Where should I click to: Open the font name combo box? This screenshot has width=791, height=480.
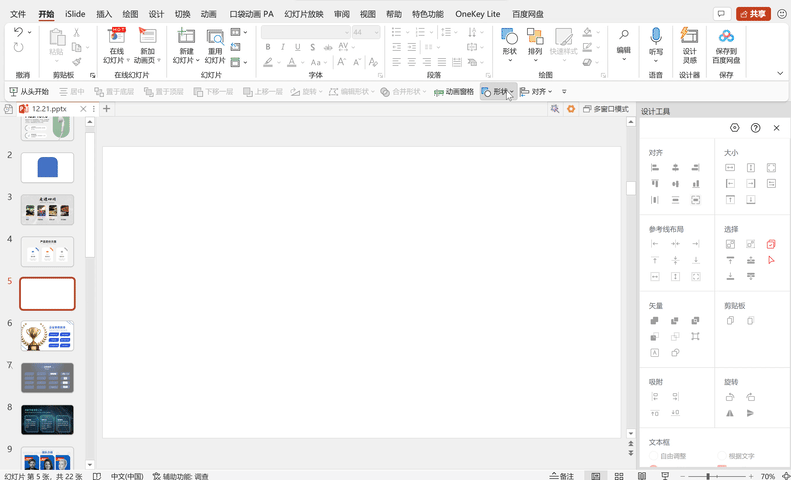(306, 32)
